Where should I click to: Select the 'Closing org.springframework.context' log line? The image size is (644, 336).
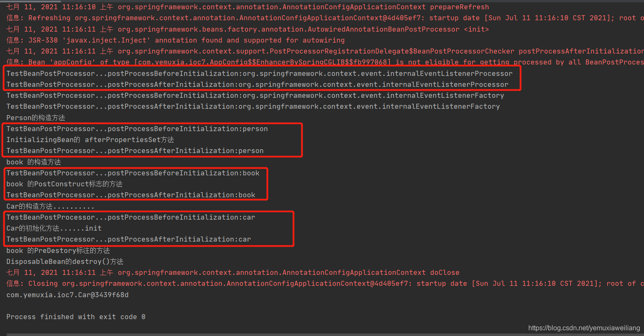click(x=325, y=284)
